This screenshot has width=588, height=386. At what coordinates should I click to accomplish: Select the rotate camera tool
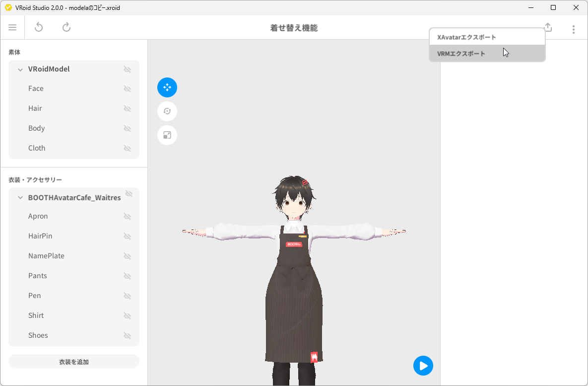coord(167,111)
